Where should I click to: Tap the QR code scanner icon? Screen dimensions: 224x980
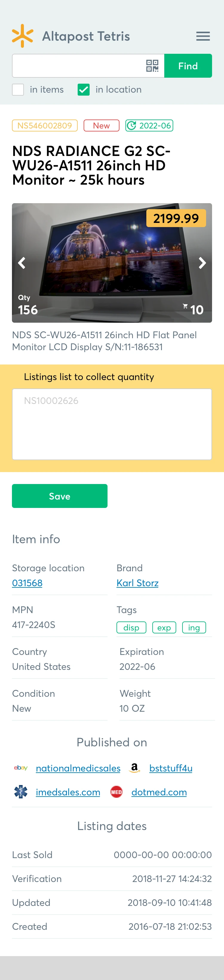(x=152, y=66)
